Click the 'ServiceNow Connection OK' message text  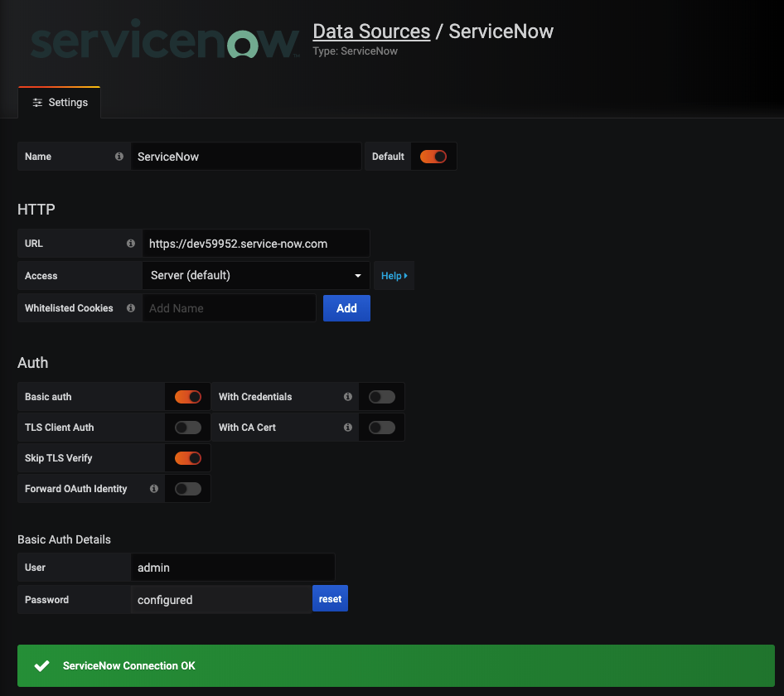(x=129, y=665)
